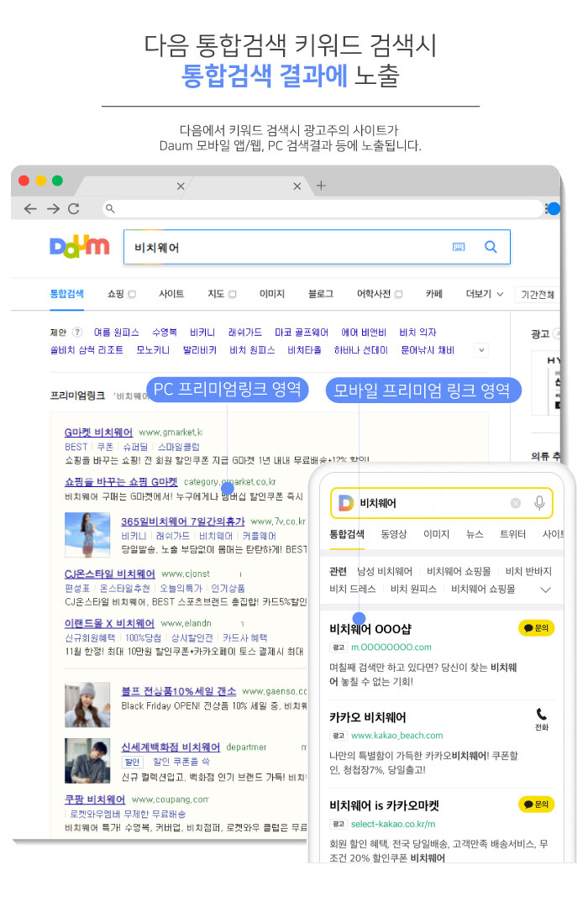
Task: Click the blue profile circle in browser toolbar
Action: coord(554,209)
